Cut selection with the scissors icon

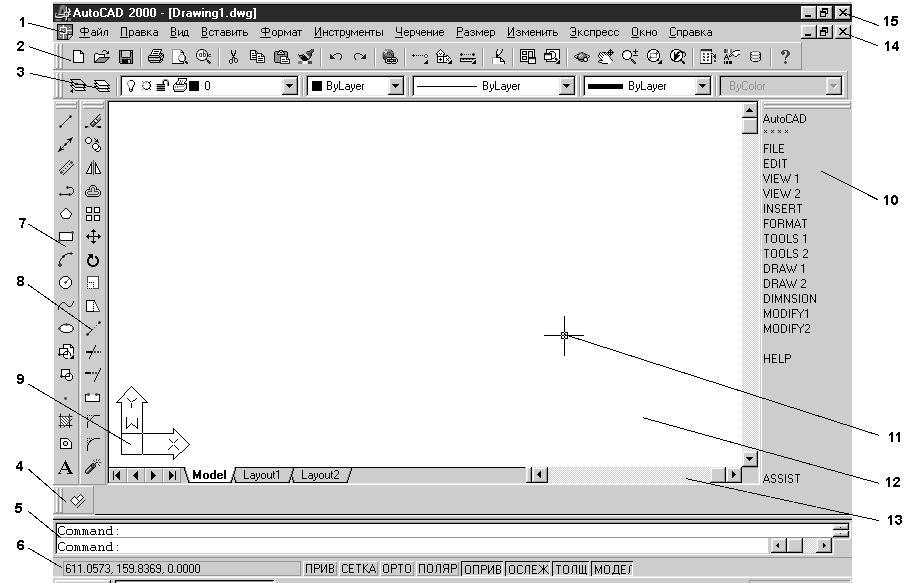233,57
